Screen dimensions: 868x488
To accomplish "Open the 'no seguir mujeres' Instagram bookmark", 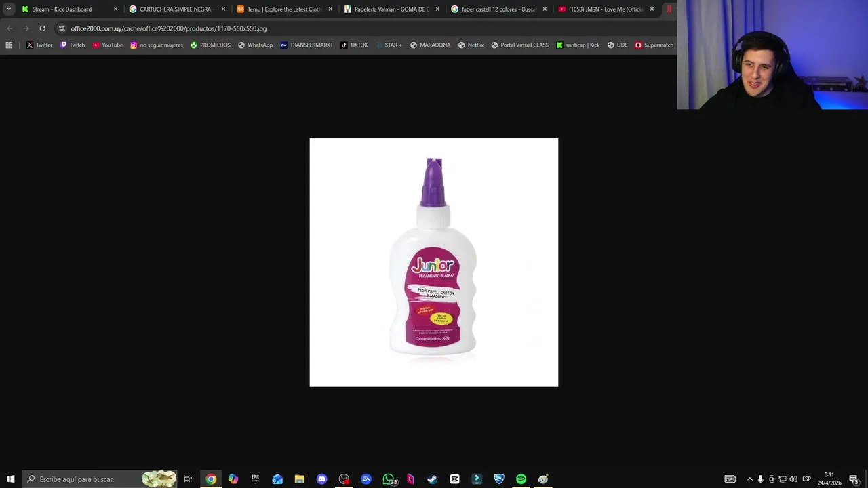I will pos(156,45).
